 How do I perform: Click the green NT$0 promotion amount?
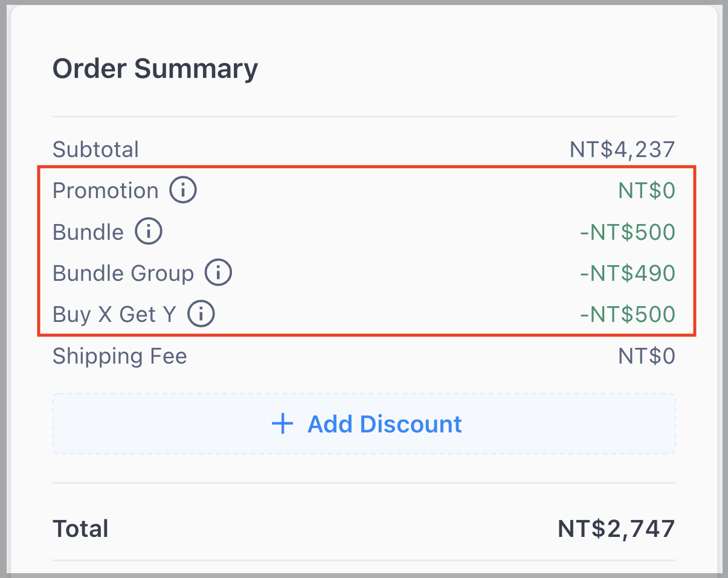click(x=646, y=191)
